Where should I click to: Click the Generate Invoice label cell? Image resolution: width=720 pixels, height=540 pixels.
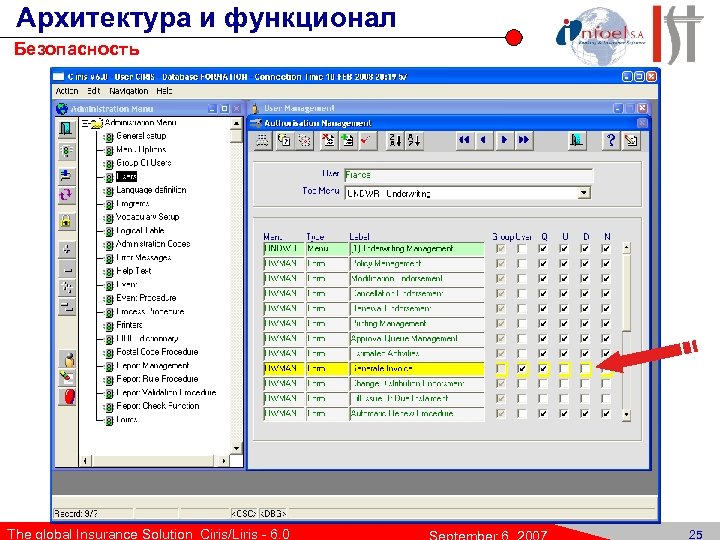click(x=416, y=368)
